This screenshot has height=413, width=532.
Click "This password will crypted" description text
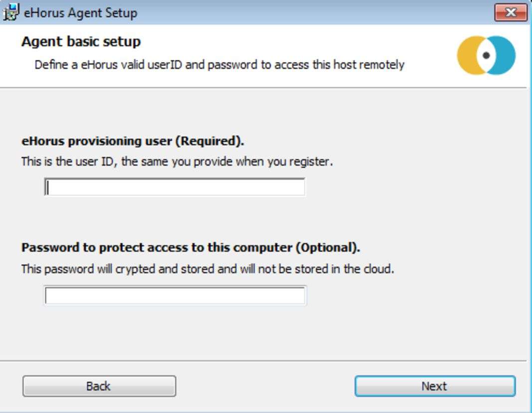[207, 269]
